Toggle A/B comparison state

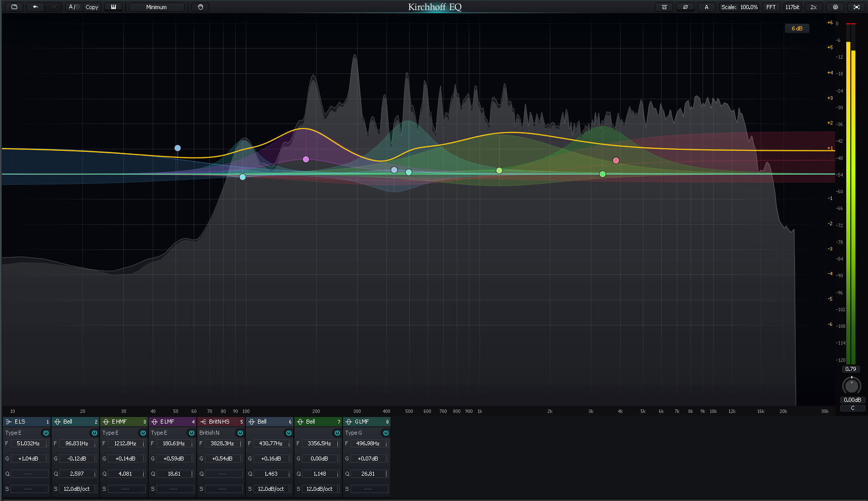[74, 7]
